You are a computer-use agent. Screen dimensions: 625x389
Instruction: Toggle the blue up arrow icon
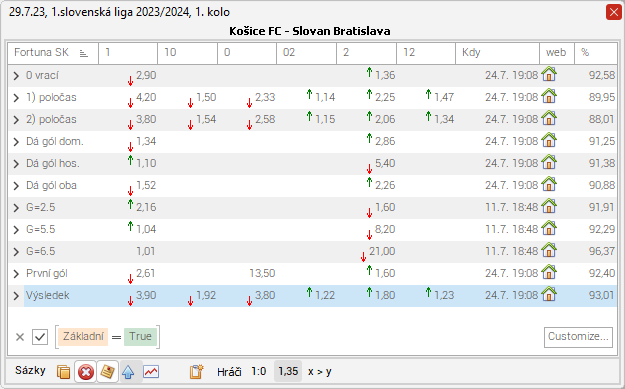point(128,372)
